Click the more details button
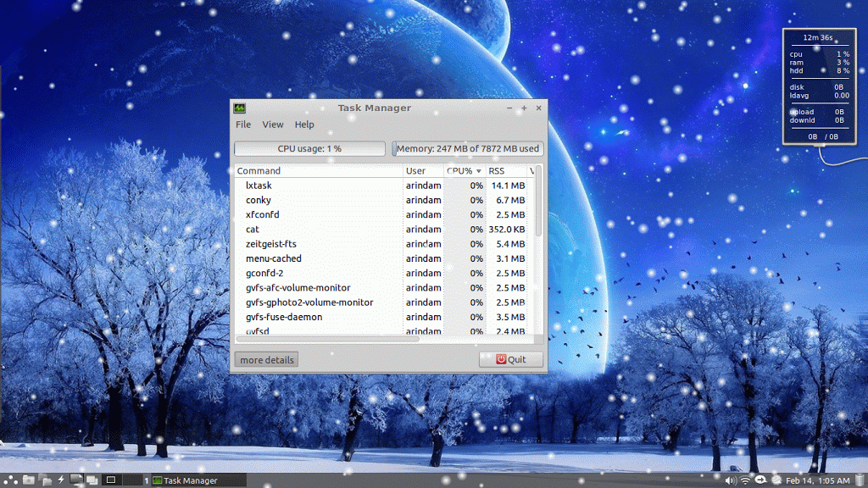 (x=265, y=359)
